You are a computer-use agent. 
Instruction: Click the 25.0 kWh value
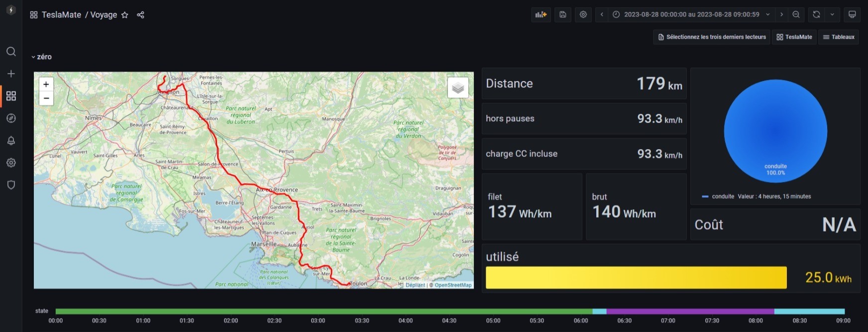click(828, 277)
